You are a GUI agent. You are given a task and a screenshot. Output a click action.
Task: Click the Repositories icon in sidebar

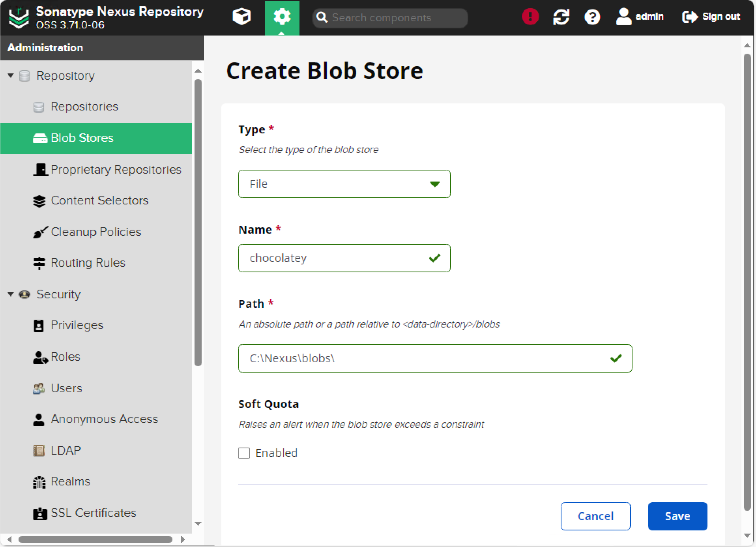coord(39,107)
